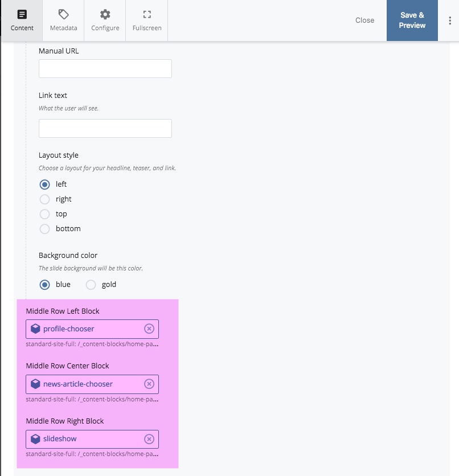Screen dimensions: 459x476
Task: Click the path text under slideshow
Action: pyautogui.click(x=92, y=454)
